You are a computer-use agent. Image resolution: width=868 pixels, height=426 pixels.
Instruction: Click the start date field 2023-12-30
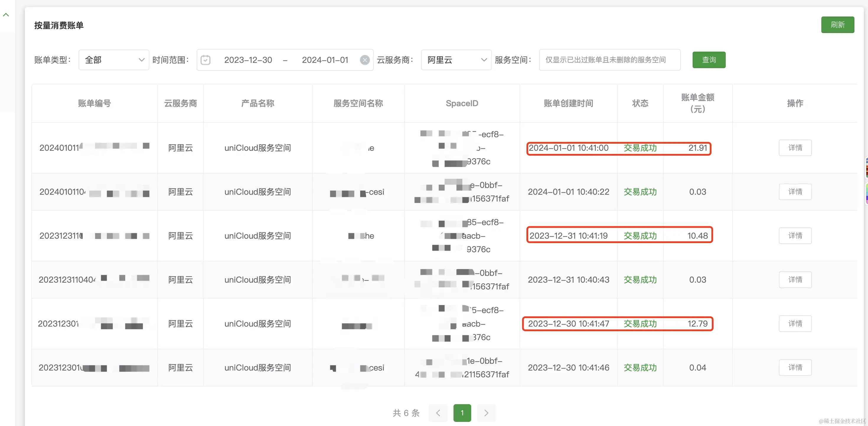click(x=248, y=60)
